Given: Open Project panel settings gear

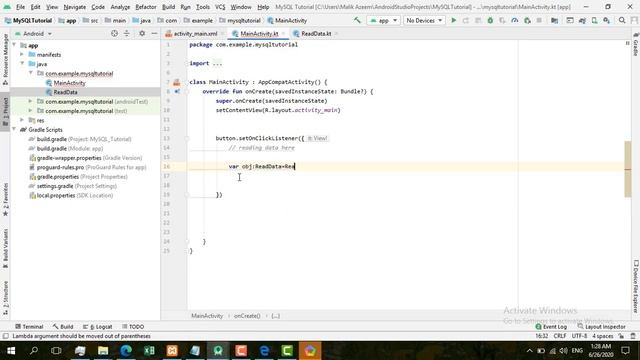Looking at the screenshot, I should tap(142, 33).
